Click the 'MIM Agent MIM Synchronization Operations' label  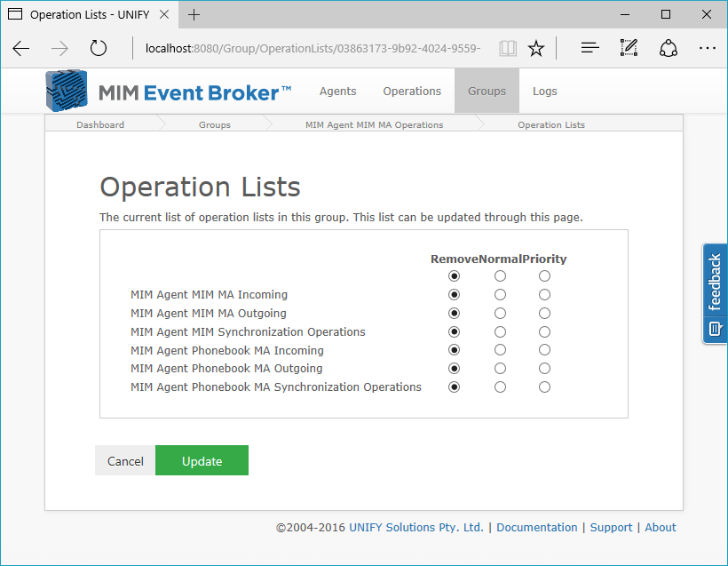point(248,331)
